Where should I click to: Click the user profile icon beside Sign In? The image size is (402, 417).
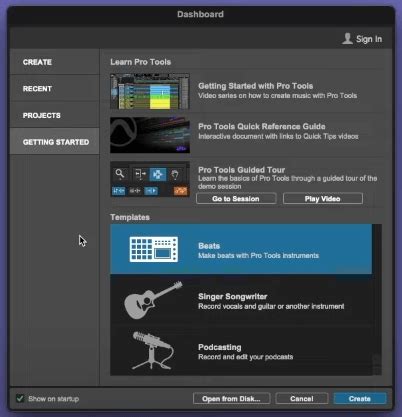point(347,38)
